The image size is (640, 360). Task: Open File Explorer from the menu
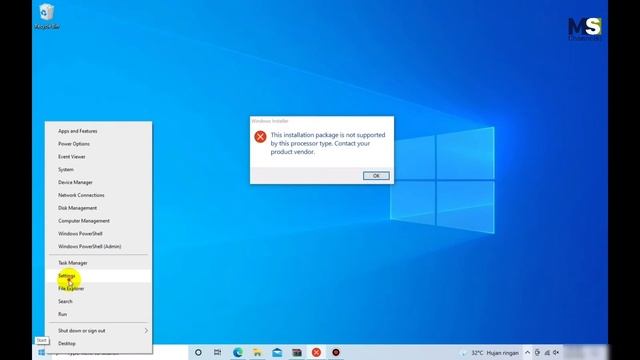[x=98, y=289]
